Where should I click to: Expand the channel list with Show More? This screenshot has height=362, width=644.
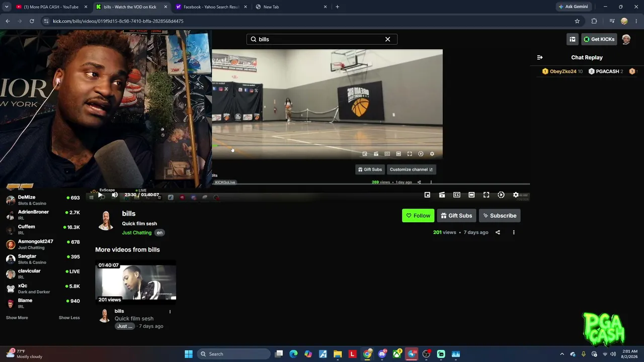click(17, 318)
